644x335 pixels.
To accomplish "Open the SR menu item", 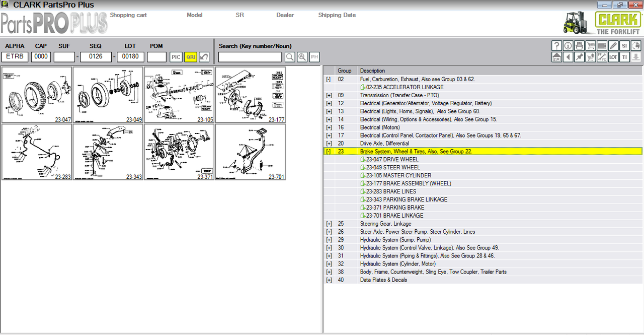I will click(239, 15).
